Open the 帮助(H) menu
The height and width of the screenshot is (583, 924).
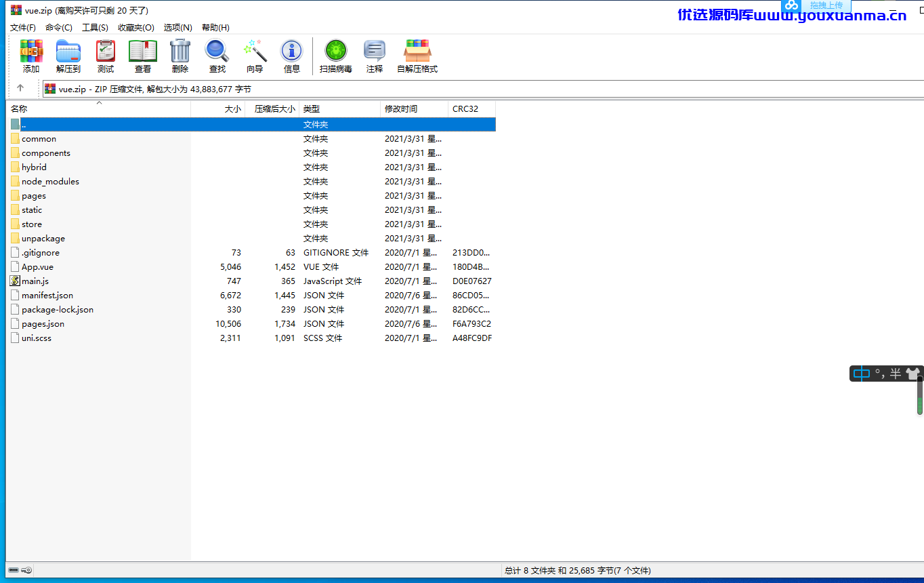tap(215, 28)
